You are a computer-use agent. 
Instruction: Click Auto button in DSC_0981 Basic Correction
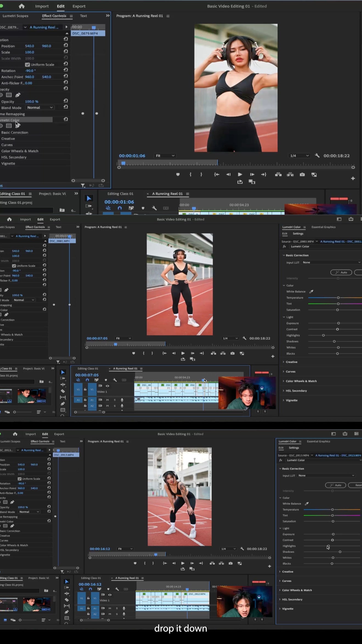(341, 272)
